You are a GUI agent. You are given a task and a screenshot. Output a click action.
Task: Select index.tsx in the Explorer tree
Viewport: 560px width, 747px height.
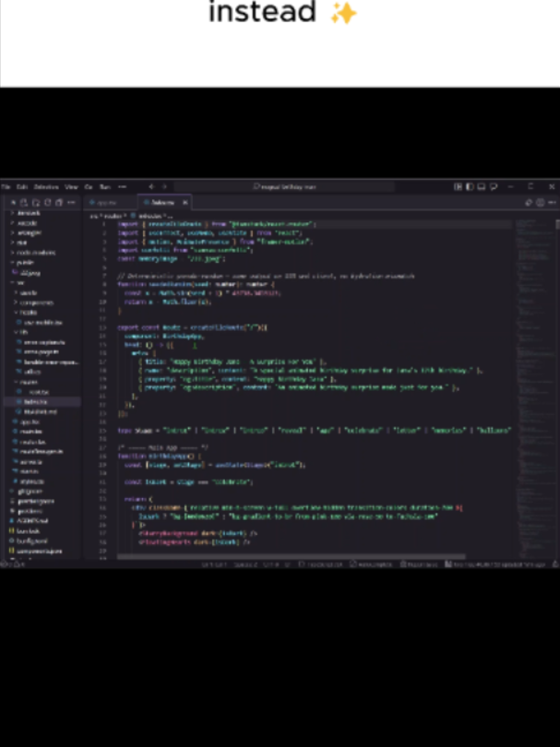41,401
